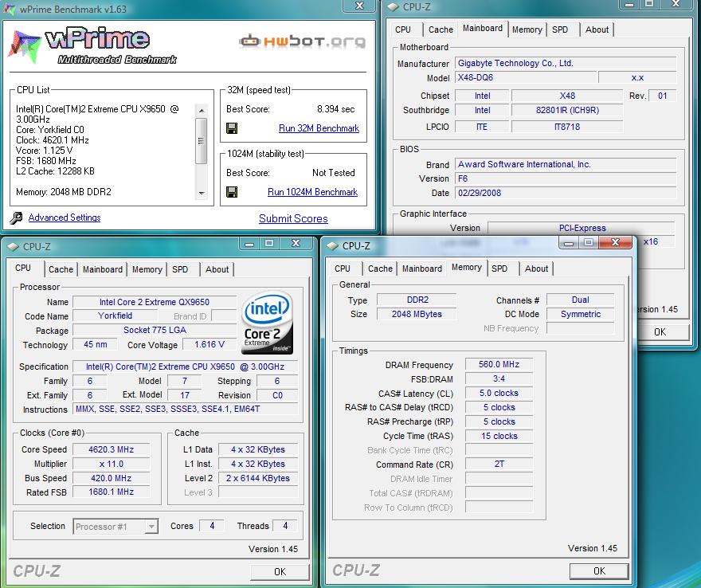701x588 pixels.
Task: Select CPU tab in Memory window
Action: [x=343, y=269]
